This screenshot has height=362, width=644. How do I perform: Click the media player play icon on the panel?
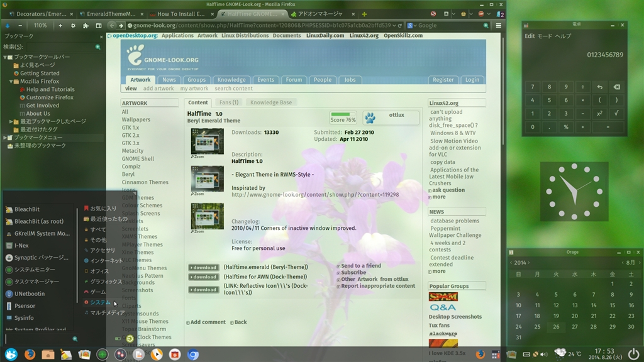click(x=157, y=354)
